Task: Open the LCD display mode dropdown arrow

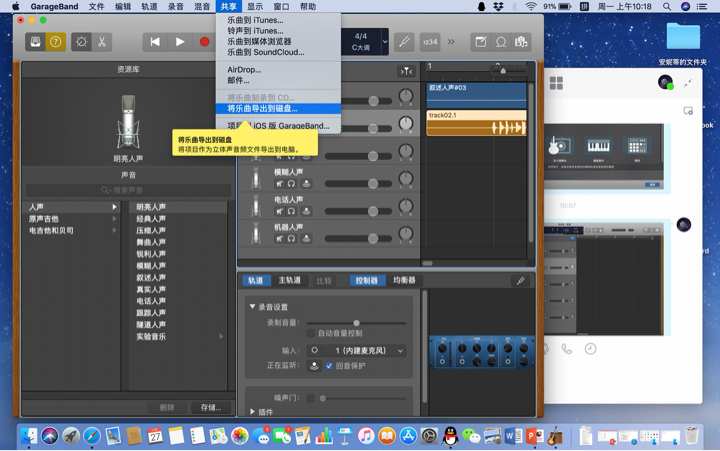Action: [385, 42]
